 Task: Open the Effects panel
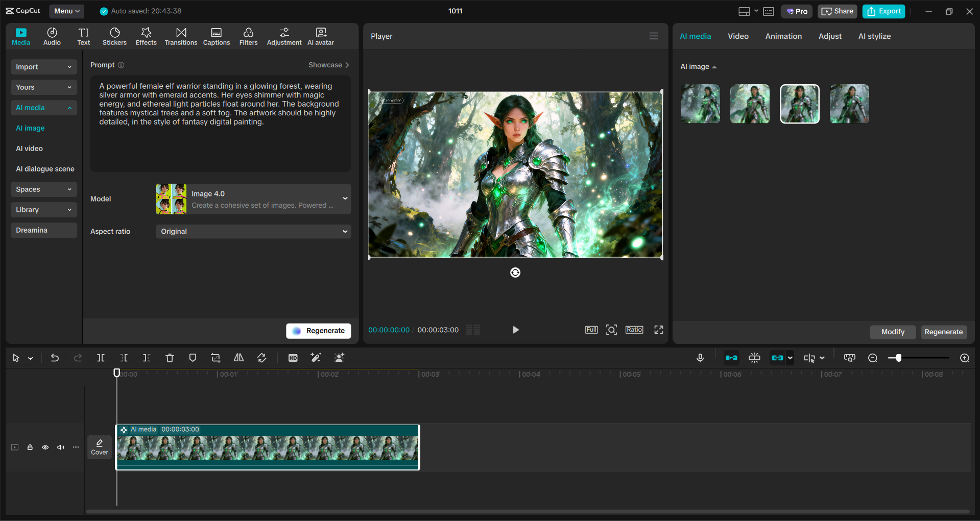click(x=146, y=36)
